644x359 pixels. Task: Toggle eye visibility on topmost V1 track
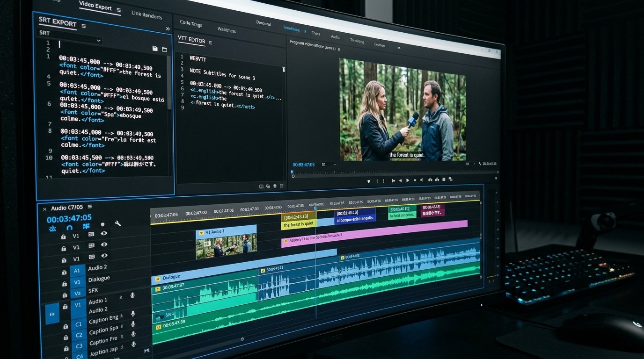[104, 233]
